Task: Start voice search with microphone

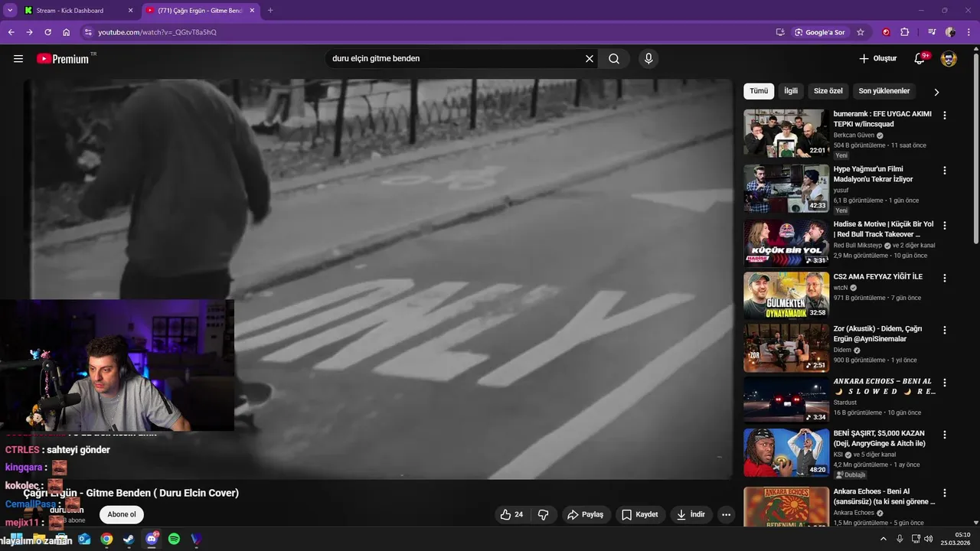Action: (648, 59)
